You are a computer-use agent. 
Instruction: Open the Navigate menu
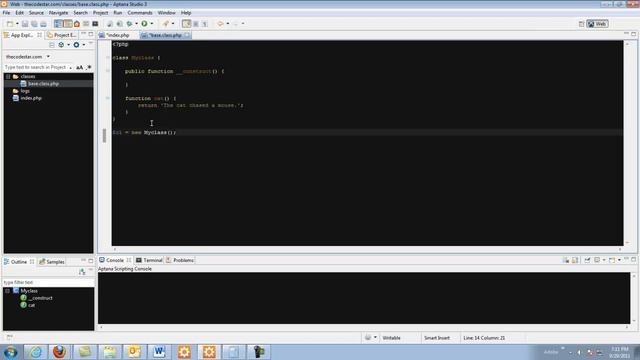[58, 13]
